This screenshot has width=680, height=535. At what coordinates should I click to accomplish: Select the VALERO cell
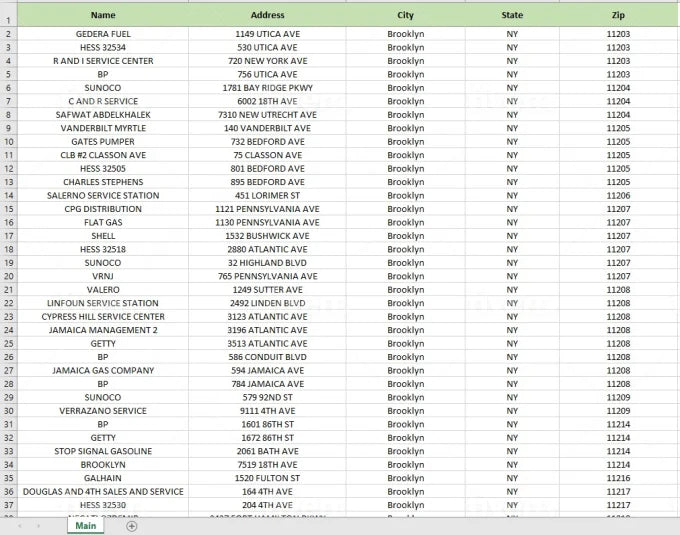pos(103,289)
